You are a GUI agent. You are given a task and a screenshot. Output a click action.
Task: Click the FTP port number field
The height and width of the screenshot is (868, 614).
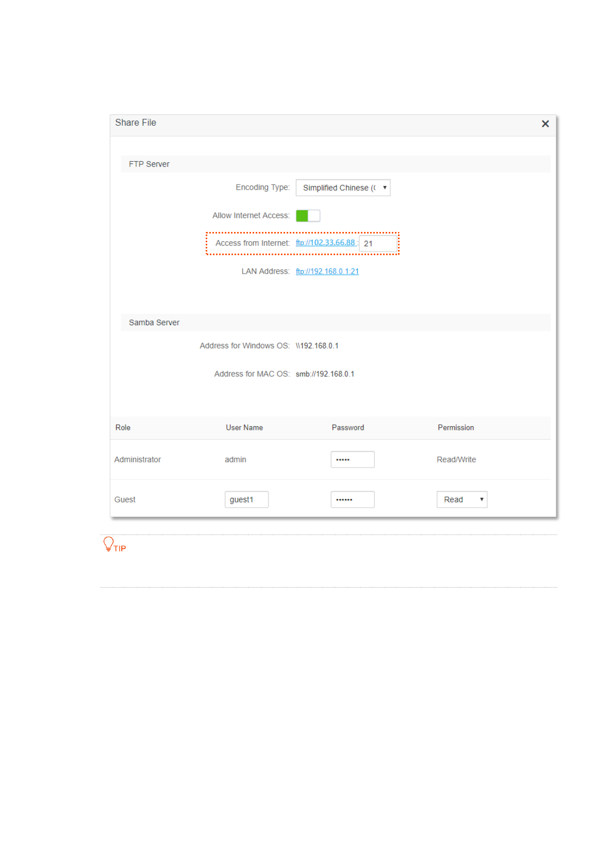(x=378, y=243)
